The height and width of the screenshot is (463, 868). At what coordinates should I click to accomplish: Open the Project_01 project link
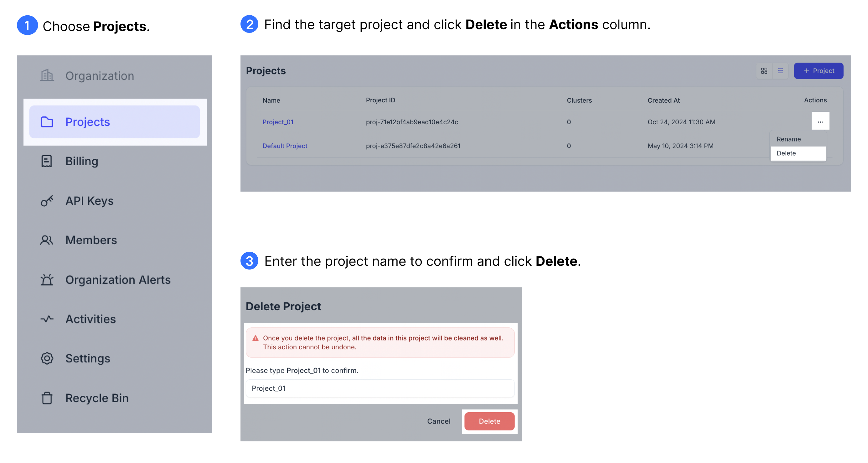[277, 122]
